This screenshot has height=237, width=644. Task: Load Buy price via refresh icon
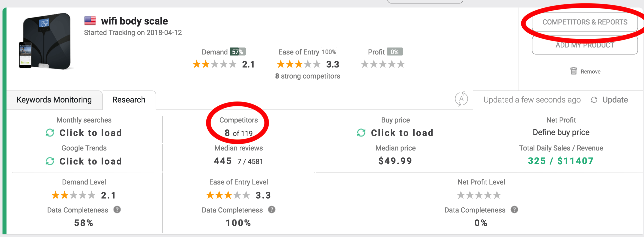pyautogui.click(x=361, y=133)
